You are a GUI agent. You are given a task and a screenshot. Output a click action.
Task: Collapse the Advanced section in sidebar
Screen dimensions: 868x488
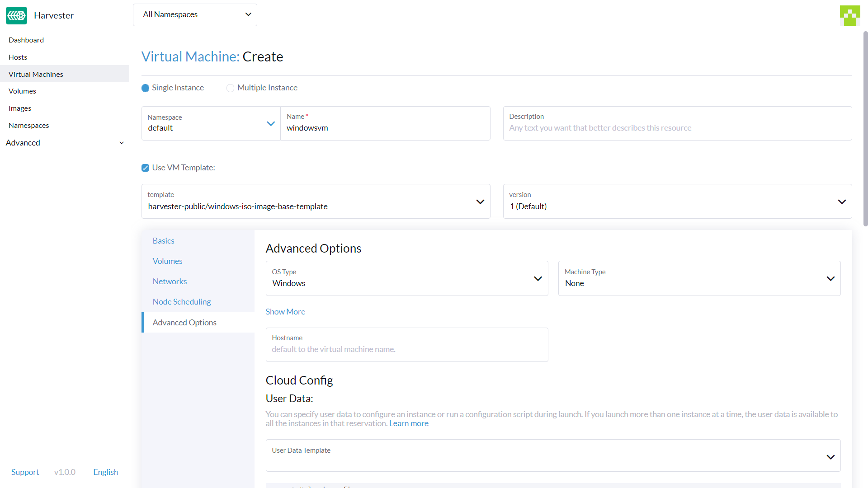[x=122, y=143]
